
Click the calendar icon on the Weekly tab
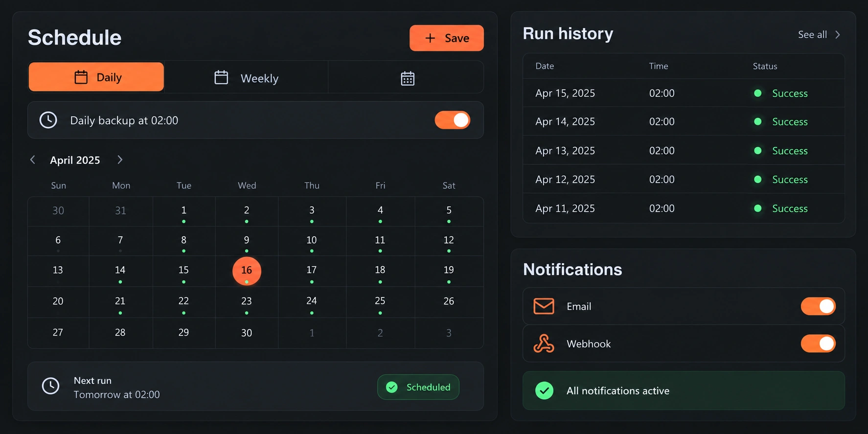pyautogui.click(x=221, y=77)
